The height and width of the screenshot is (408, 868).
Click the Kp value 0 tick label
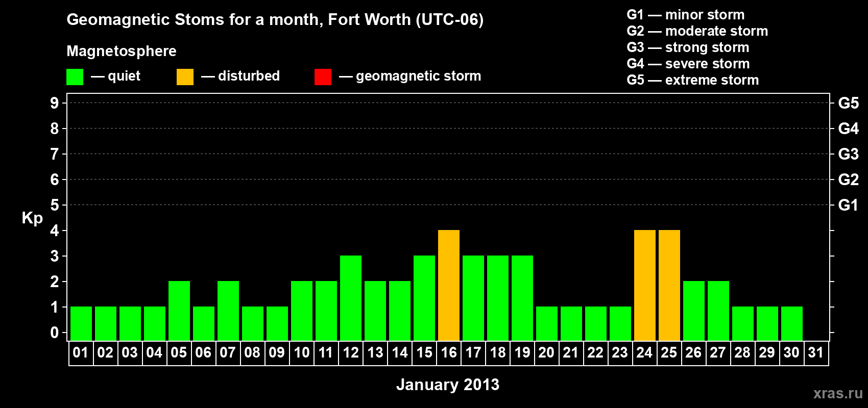click(55, 333)
